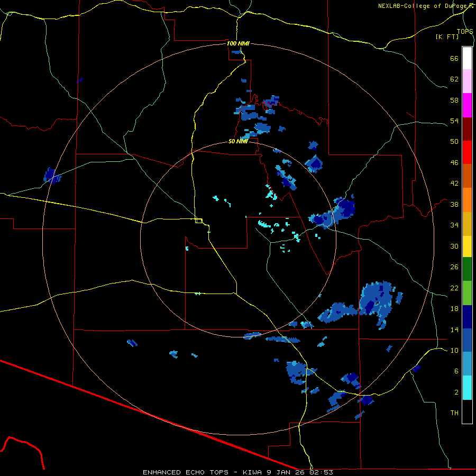The width and height of the screenshot is (476, 476).
Task: Click the legend value 42
Action: pyautogui.click(x=454, y=184)
